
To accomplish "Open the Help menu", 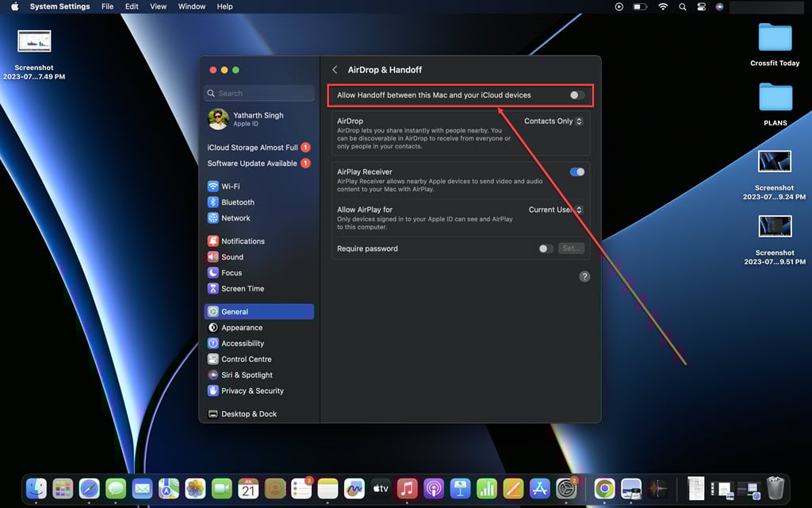I will pos(224,6).
